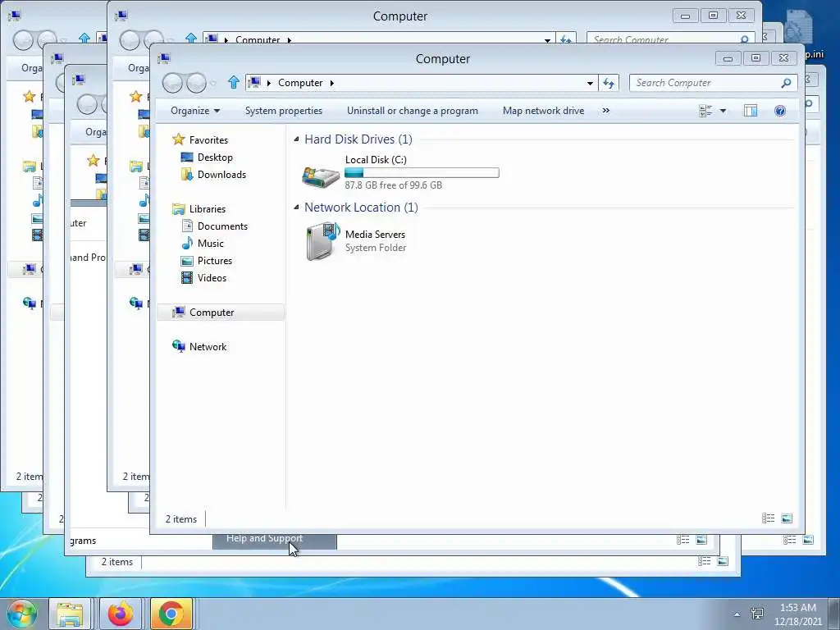Launch Google Chrome from the taskbar
Viewport: 840px width, 630px height.
click(x=171, y=614)
